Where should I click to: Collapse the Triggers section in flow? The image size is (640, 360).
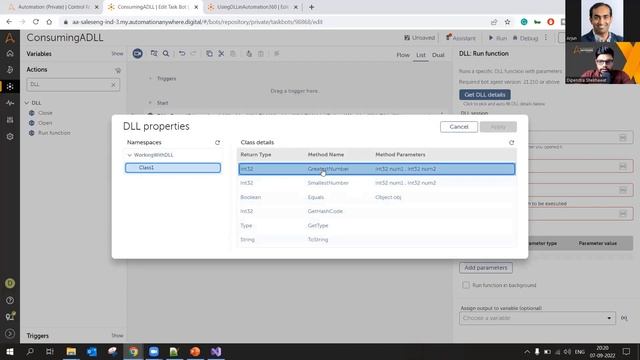(150, 78)
